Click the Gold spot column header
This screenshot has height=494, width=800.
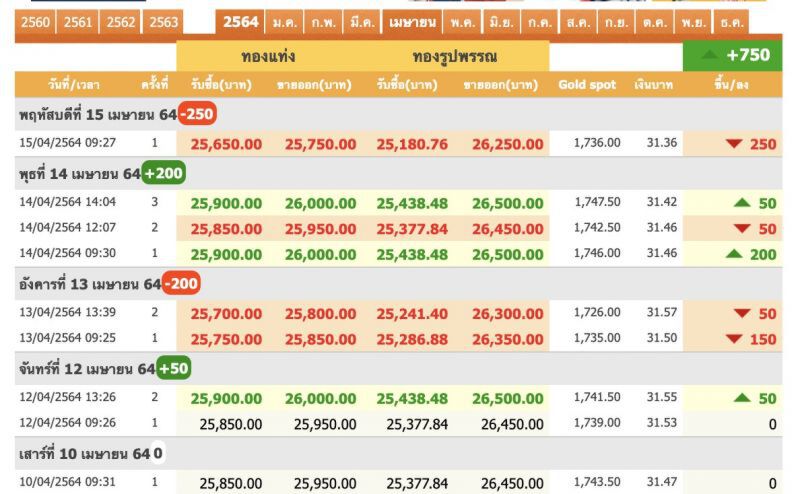587,85
